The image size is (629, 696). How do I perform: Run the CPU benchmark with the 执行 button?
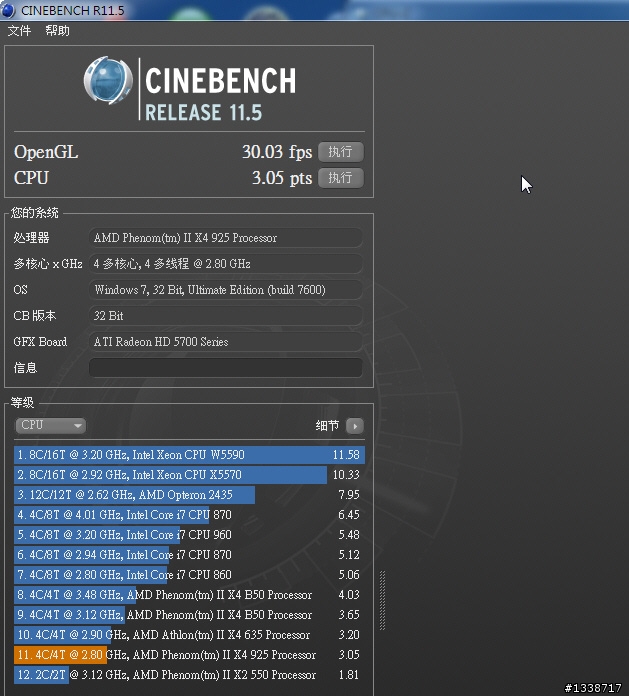[x=340, y=178]
